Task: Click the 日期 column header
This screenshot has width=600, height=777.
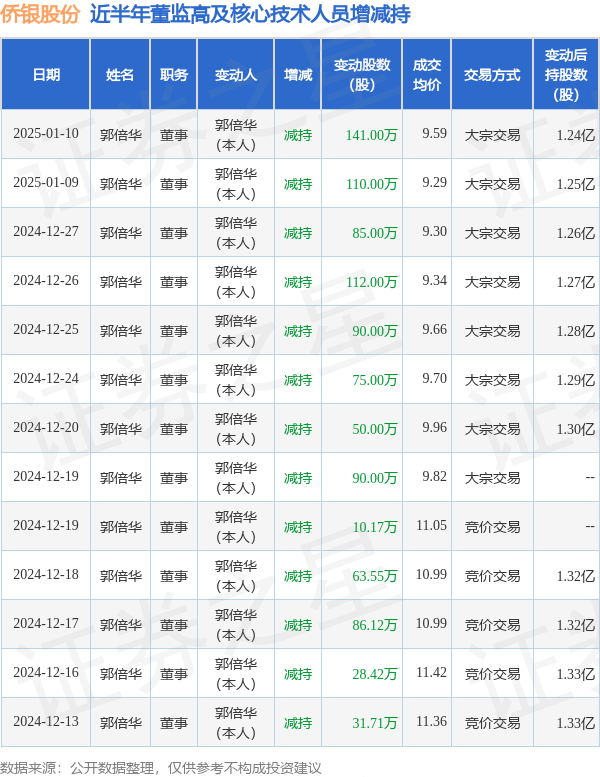Action: (46, 75)
